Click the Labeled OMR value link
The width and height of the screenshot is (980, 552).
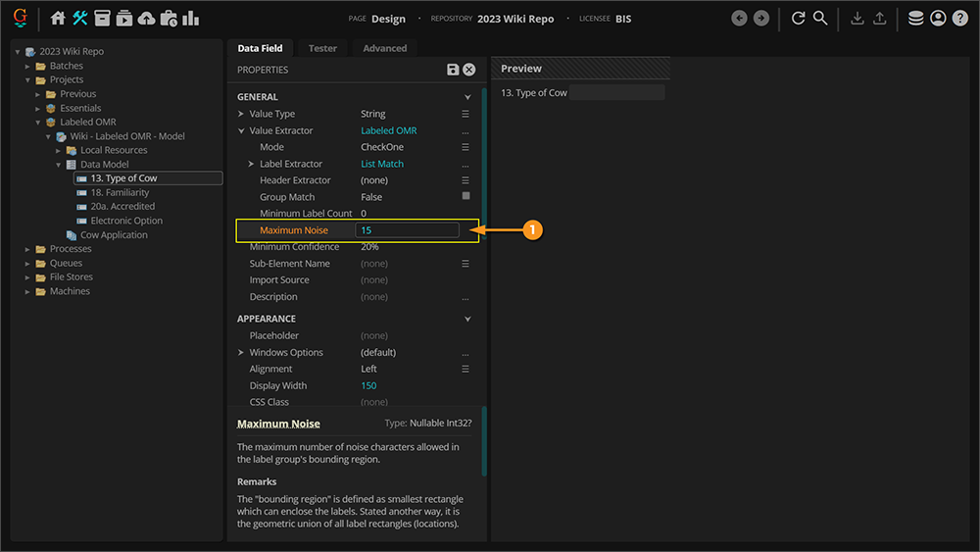tap(388, 130)
